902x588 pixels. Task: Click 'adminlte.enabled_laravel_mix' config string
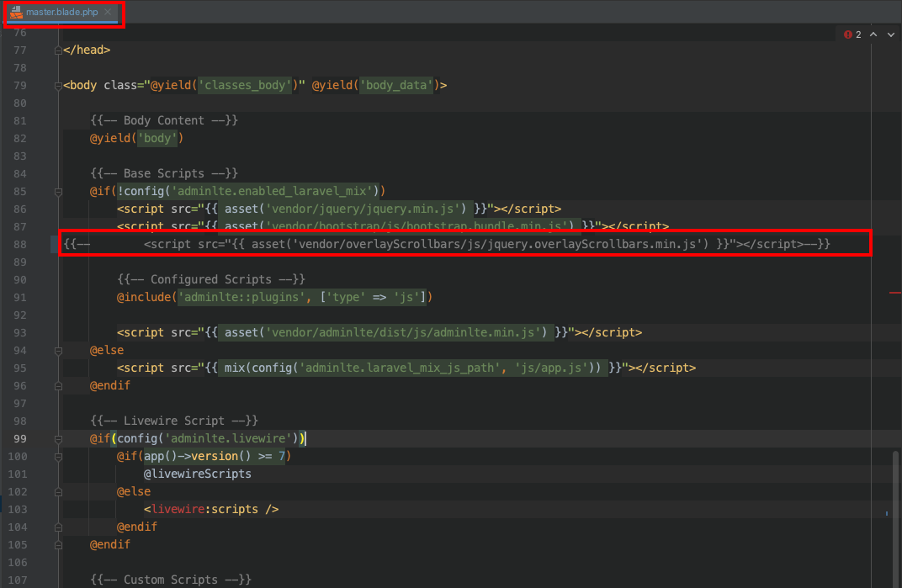pos(272,191)
